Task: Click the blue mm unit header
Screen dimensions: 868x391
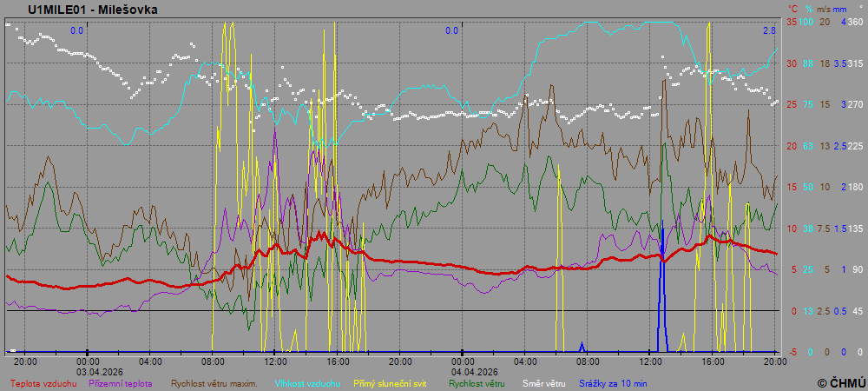Action: pyautogui.click(x=840, y=9)
